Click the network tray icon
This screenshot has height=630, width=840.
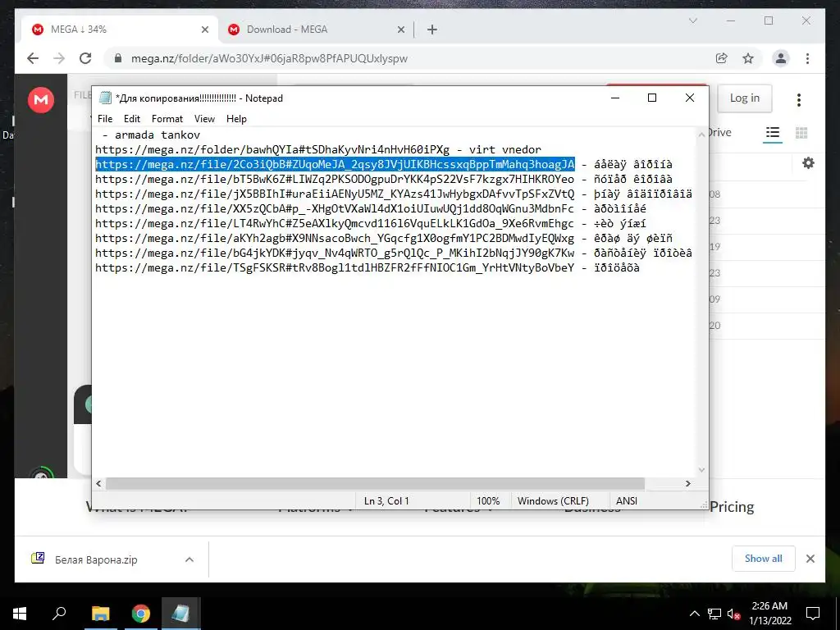(x=714, y=614)
